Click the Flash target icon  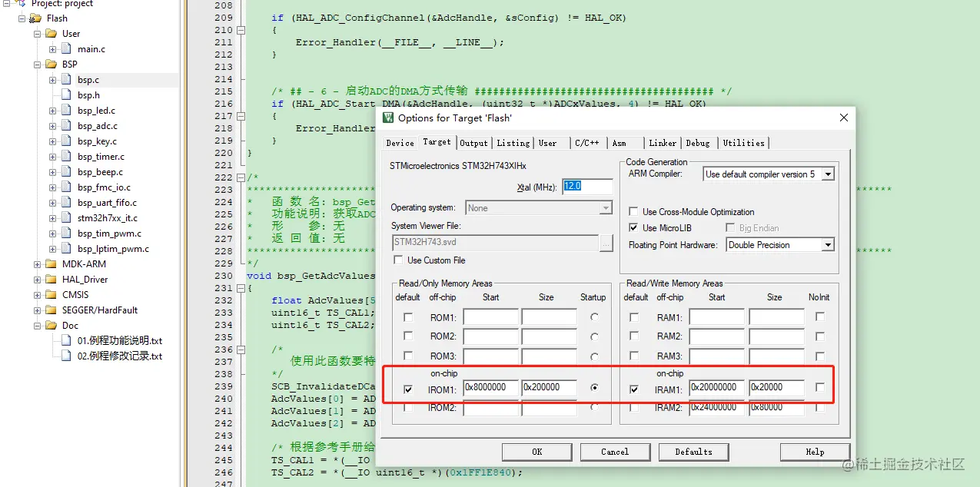(36, 18)
